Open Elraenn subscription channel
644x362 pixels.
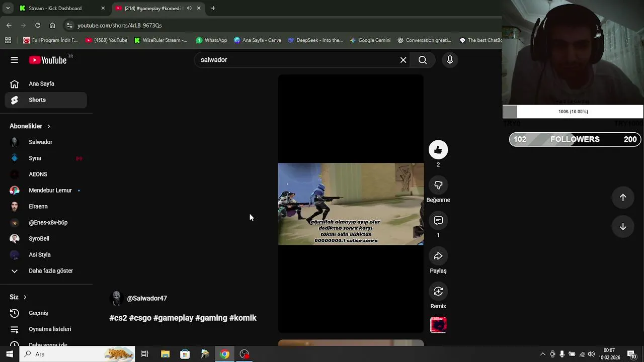[x=46, y=207]
